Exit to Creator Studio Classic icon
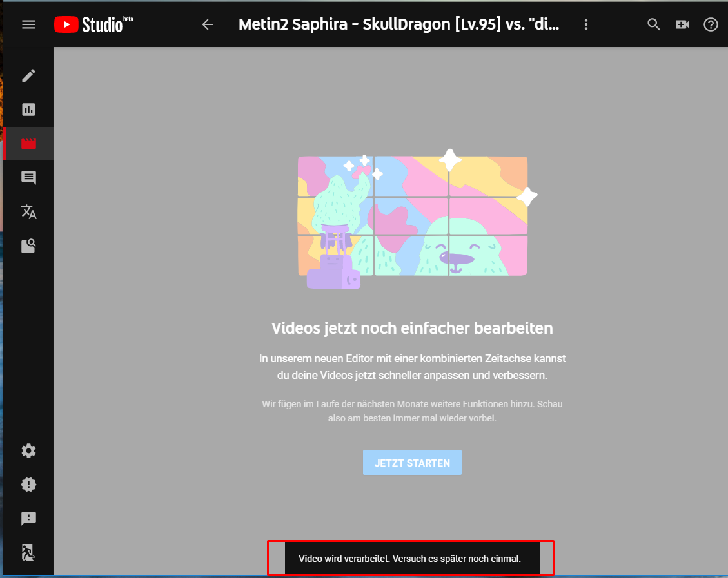Viewport: 728px width, 578px height. [x=29, y=552]
